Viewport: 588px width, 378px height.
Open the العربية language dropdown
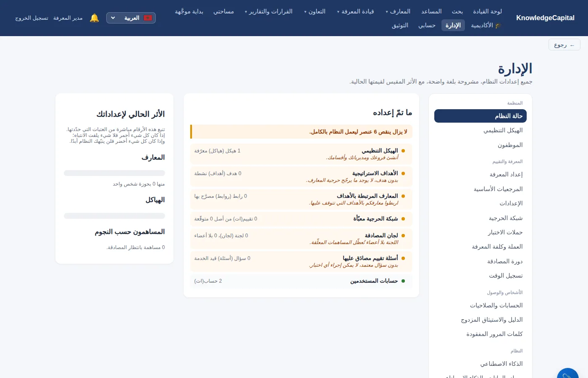(131, 18)
